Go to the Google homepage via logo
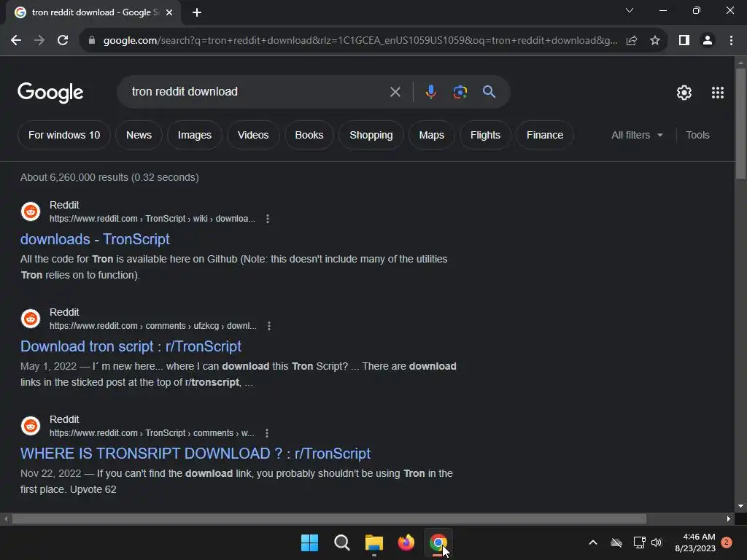This screenshot has height=560, width=747. point(50,93)
